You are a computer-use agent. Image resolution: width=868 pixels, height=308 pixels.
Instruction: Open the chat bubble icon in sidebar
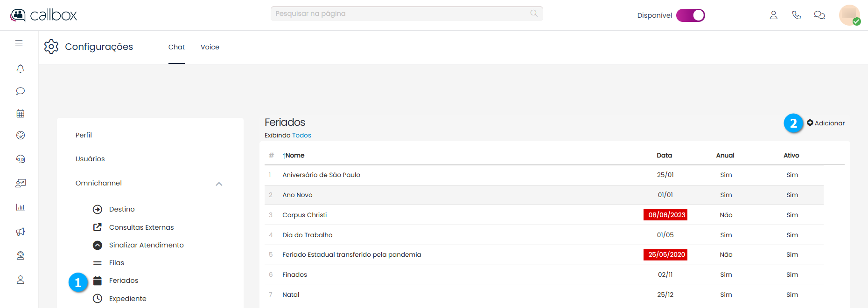pos(20,91)
